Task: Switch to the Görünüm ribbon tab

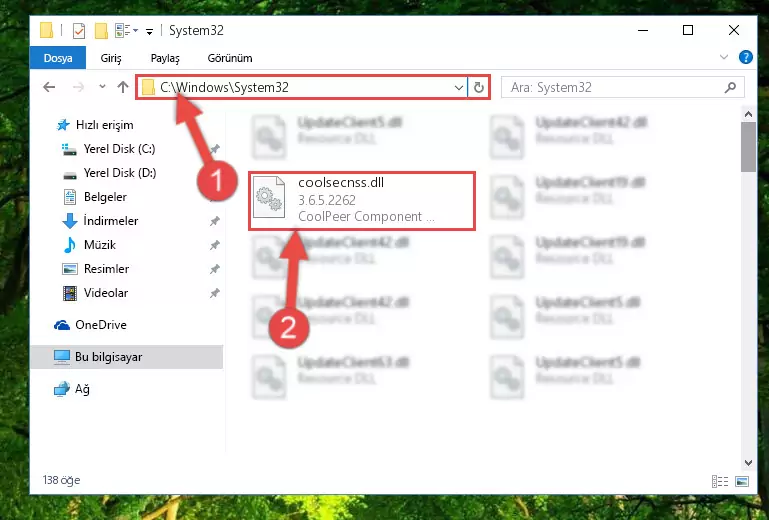Action: pyautogui.click(x=230, y=58)
